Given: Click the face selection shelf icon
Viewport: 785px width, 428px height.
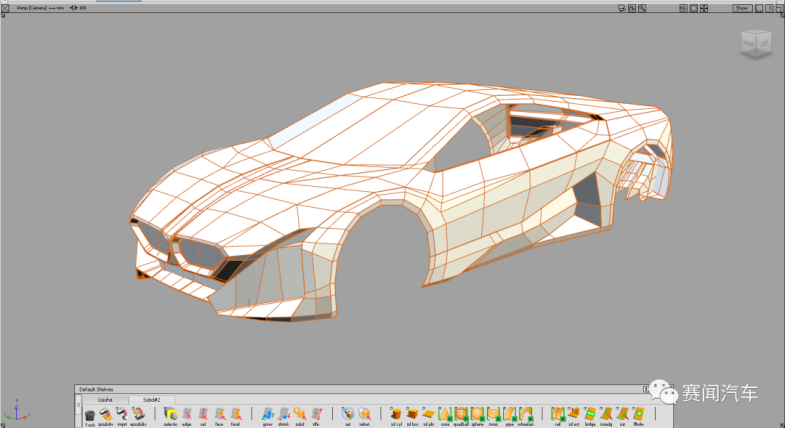Looking at the screenshot, I should [219, 414].
